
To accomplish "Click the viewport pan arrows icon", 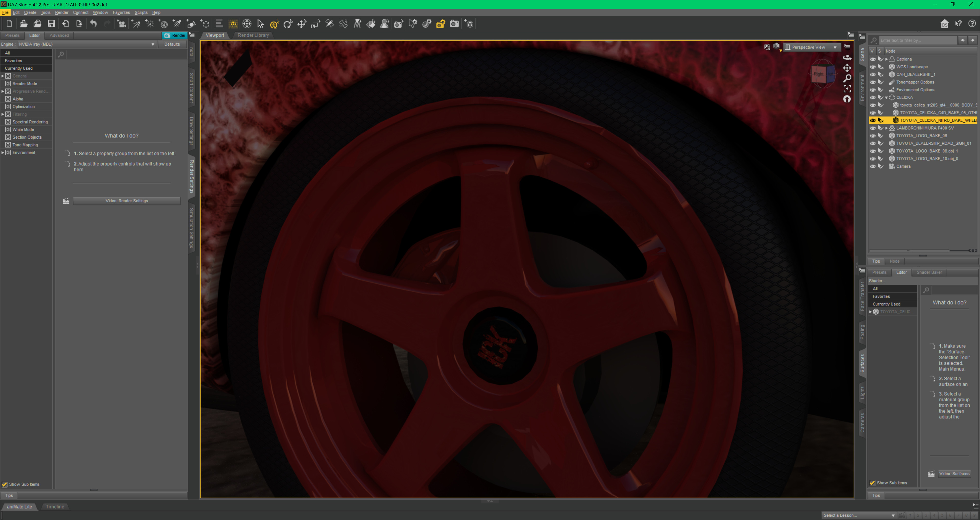I will (x=847, y=68).
